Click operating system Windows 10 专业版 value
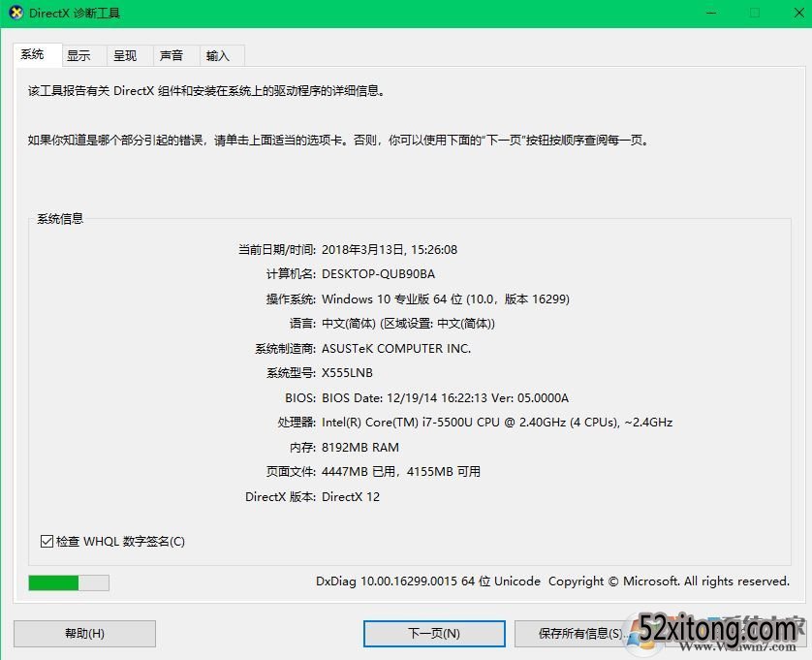 pyautogui.click(x=446, y=299)
